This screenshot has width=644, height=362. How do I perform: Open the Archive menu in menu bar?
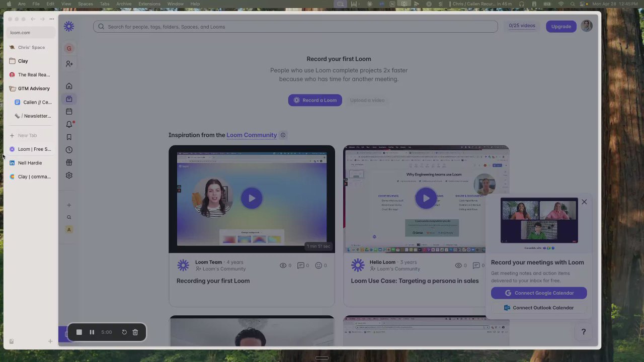point(124,4)
